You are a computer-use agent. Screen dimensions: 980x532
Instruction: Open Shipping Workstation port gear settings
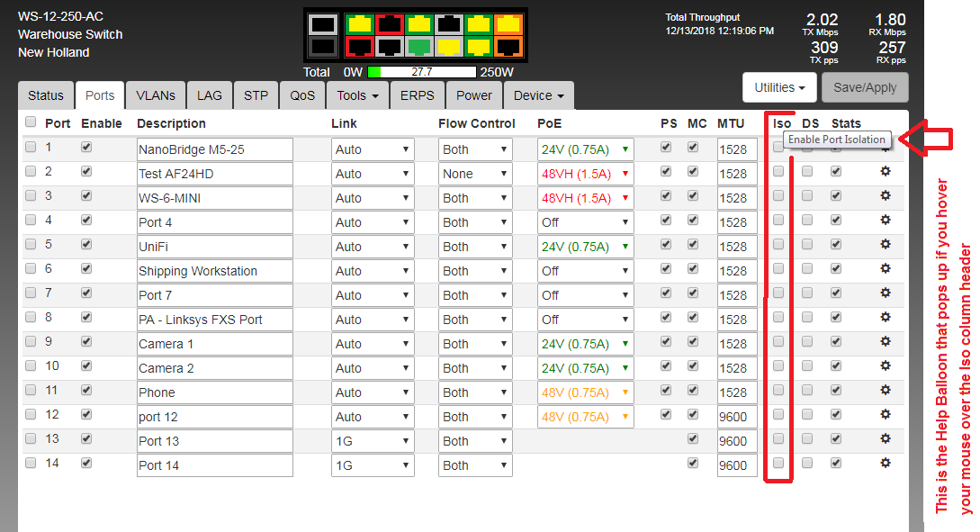(x=885, y=268)
